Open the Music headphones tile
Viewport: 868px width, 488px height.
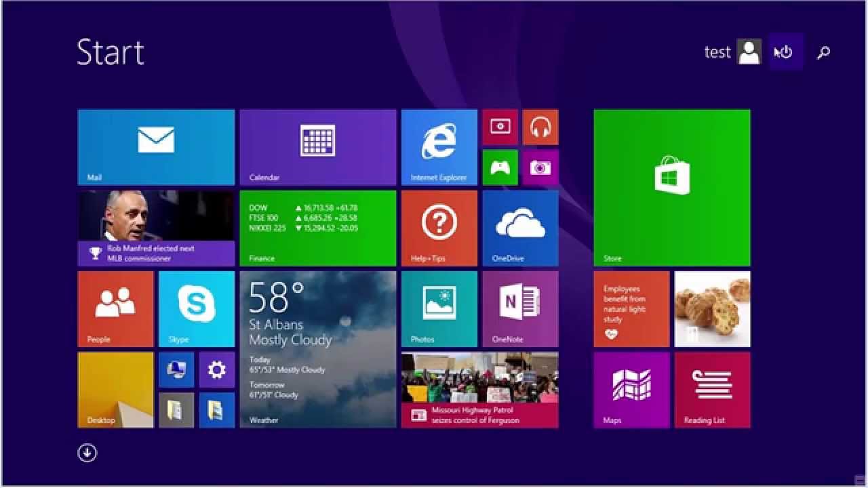(540, 127)
